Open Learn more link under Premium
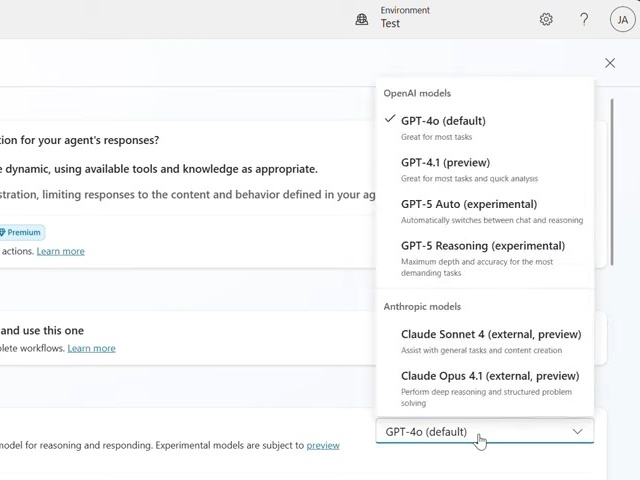 [x=60, y=251]
